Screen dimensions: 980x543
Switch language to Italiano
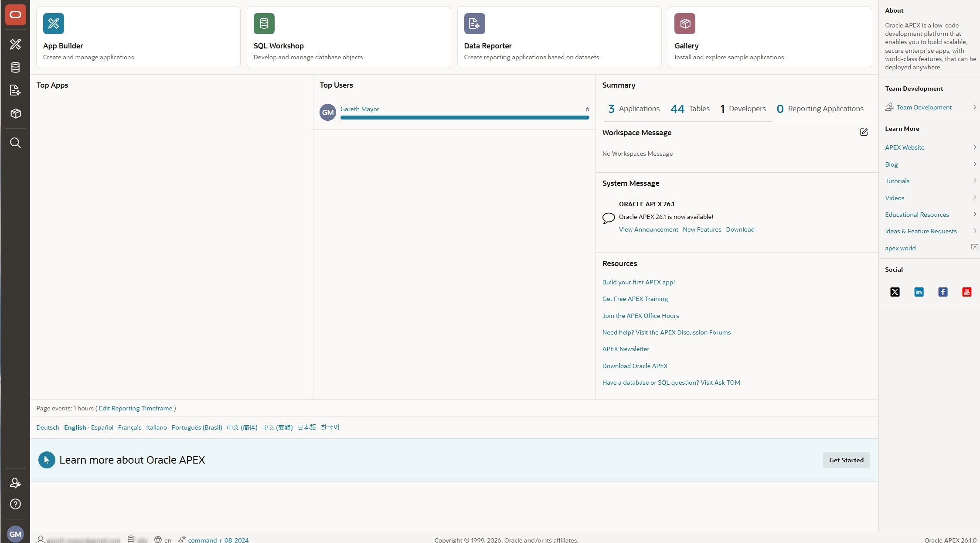coord(157,427)
